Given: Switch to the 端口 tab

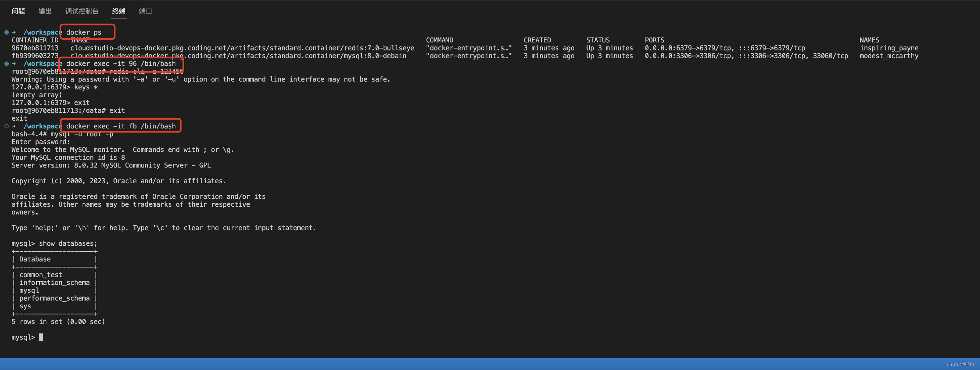Looking at the screenshot, I should point(145,11).
